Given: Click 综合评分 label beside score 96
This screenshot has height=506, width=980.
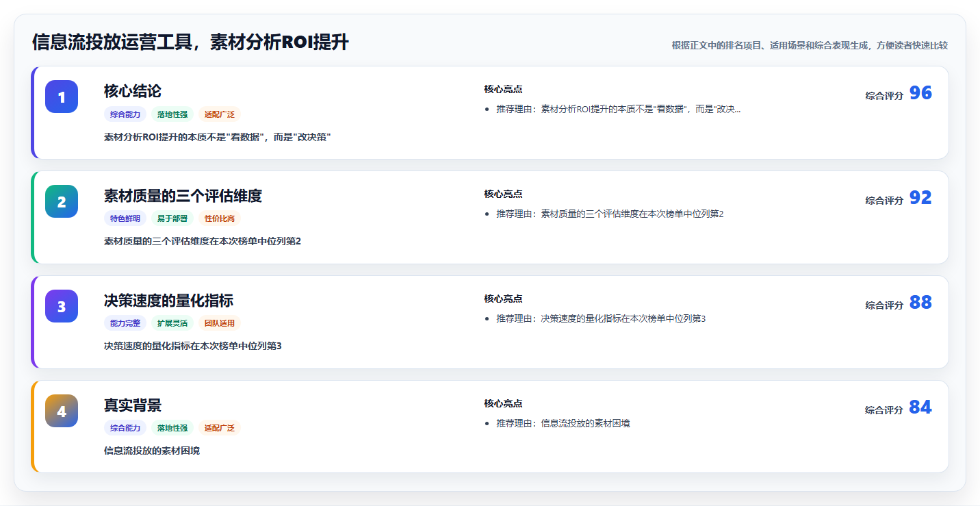Looking at the screenshot, I should point(884,96).
